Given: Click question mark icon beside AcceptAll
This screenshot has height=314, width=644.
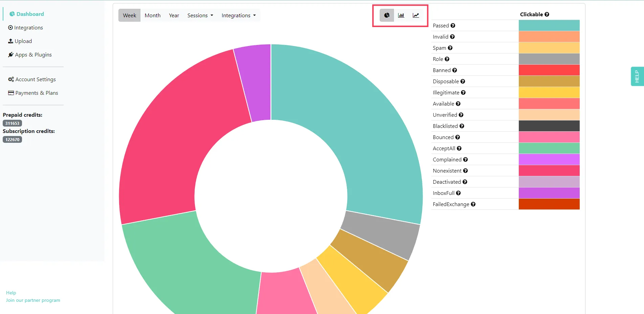Looking at the screenshot, I should (459, 148).
